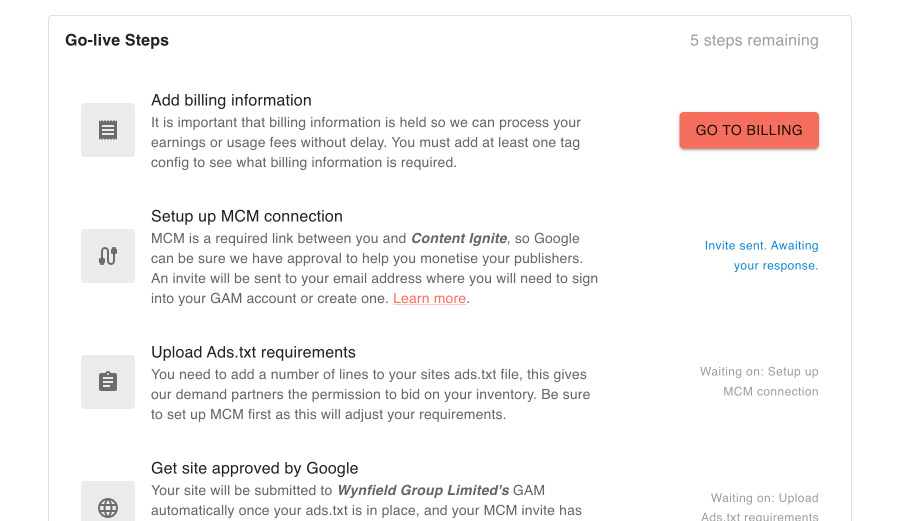Click the Go-live Steps title
The image size is (900, 521).
tap(117, 40)
